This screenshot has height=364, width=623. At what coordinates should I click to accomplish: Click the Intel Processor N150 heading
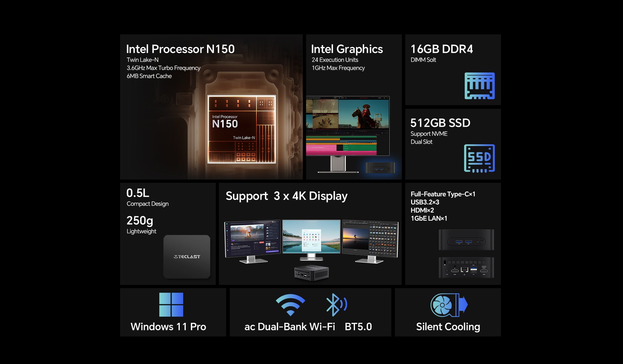(180, 49)
